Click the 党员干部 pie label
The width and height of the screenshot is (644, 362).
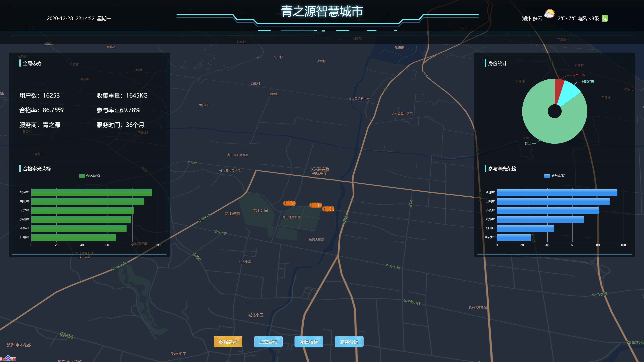point(578,75)
